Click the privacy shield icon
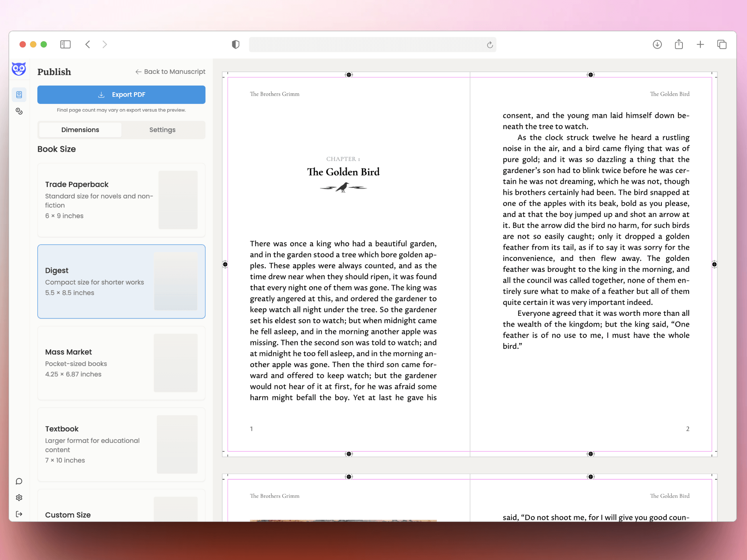Screen dimensions: 747x560 click(235, 44)
